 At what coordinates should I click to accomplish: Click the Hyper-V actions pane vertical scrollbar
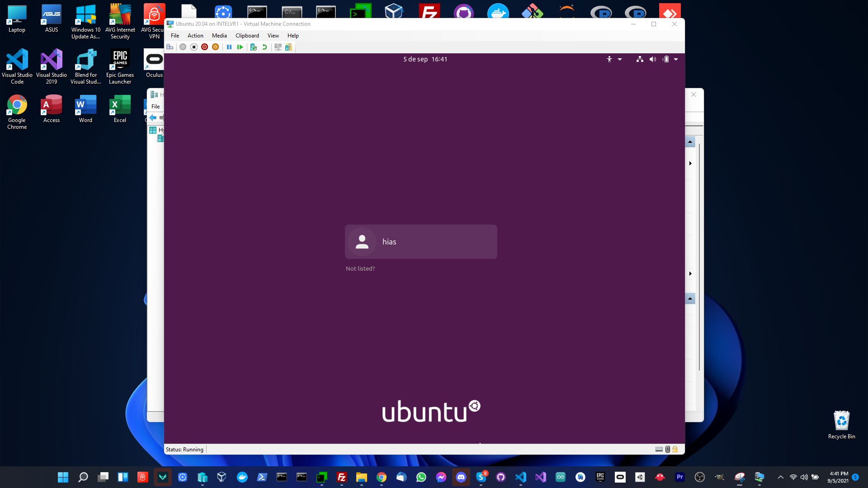point(699,258)
